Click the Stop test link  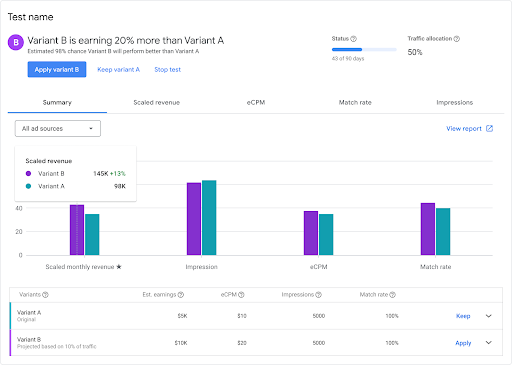[x=167, y=70]
